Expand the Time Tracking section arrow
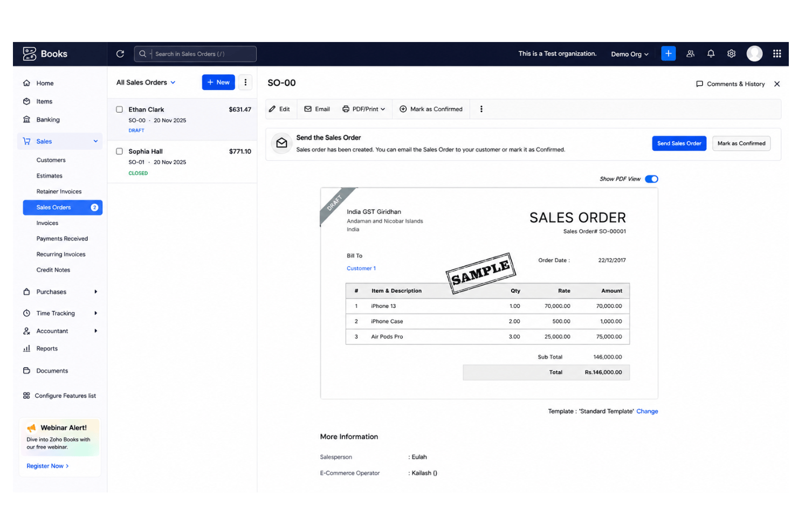Image resolution: width=798 pixels, height=532 pixels. pyautogui.click(x=95, y=313)
